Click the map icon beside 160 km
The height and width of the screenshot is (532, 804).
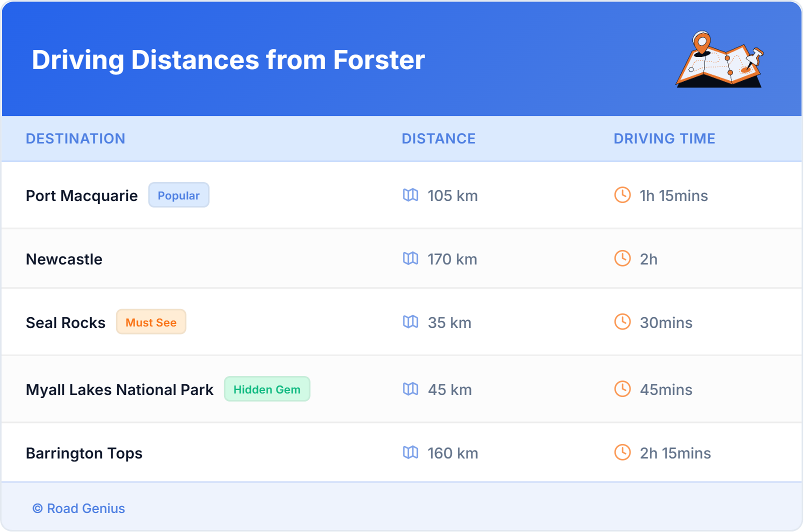(x=410, y=452)
